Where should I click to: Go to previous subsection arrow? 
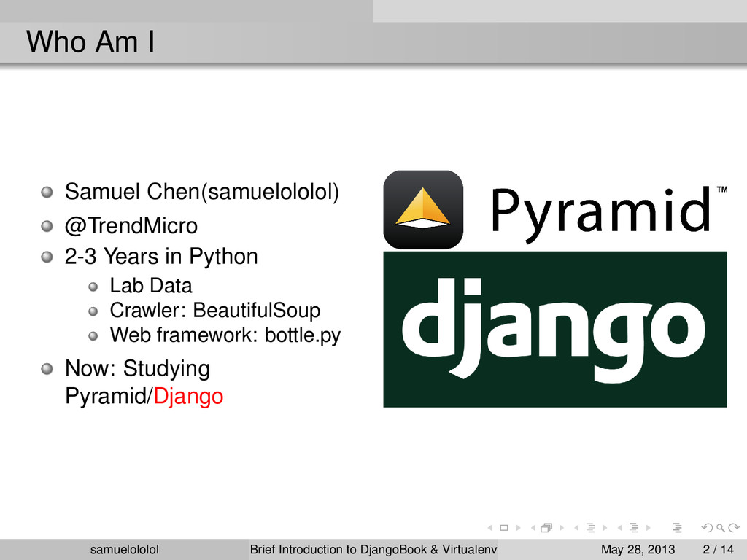[576, 528]
